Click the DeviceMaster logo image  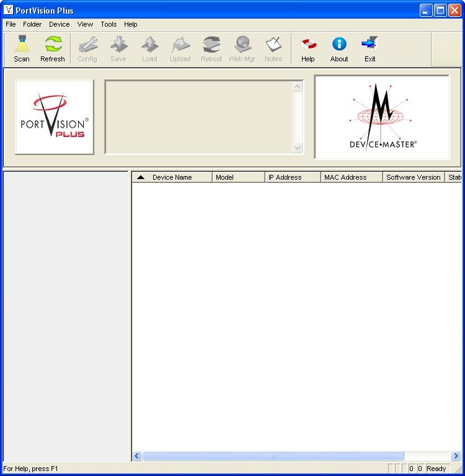382,117
